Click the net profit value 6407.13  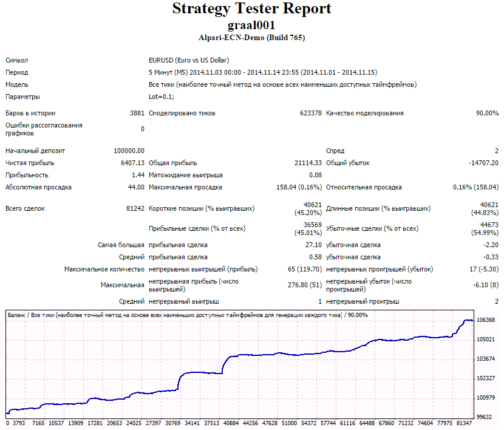click(x=132, y=163)
